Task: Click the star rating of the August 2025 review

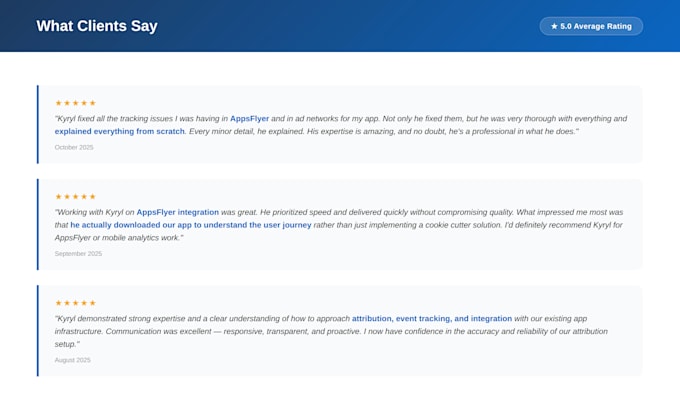Action: pos(75,303)
